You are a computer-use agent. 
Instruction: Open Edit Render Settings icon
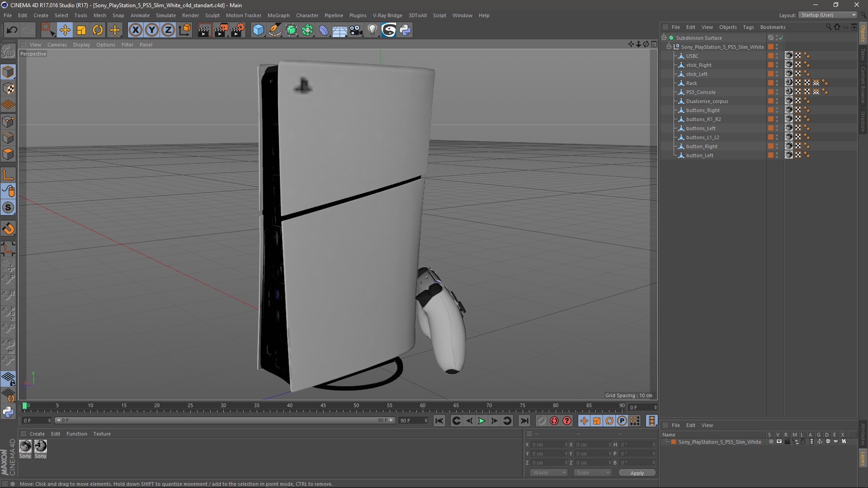(x=238, y=30)
